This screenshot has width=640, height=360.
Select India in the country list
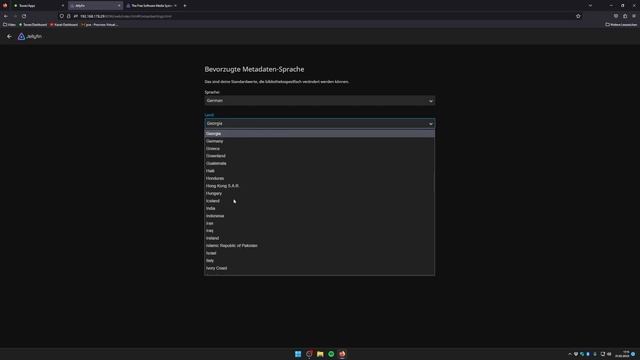(320, 208)
